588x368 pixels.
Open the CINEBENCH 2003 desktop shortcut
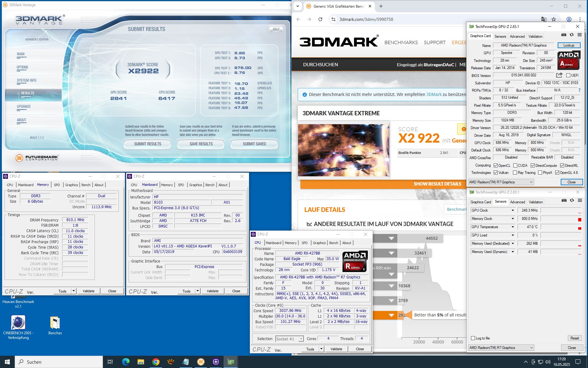(18, 328)
